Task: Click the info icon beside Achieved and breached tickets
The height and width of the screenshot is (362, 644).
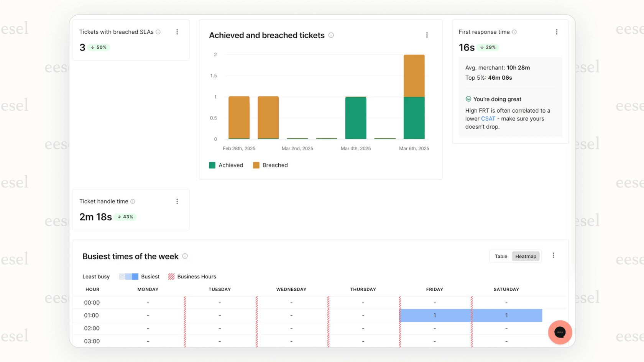Action: (x=331, y=35)
